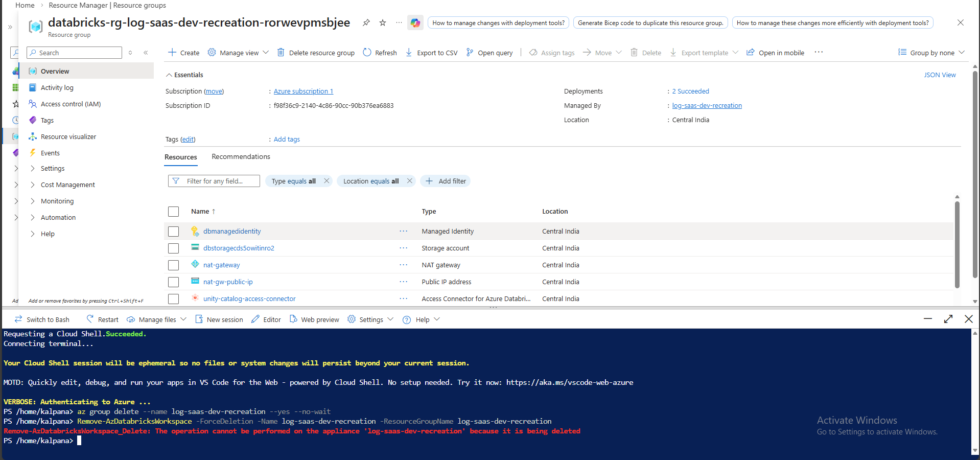Select the nat-gateway row checkbox
This screenshot has height=460, width=980.
coord(174,265)
